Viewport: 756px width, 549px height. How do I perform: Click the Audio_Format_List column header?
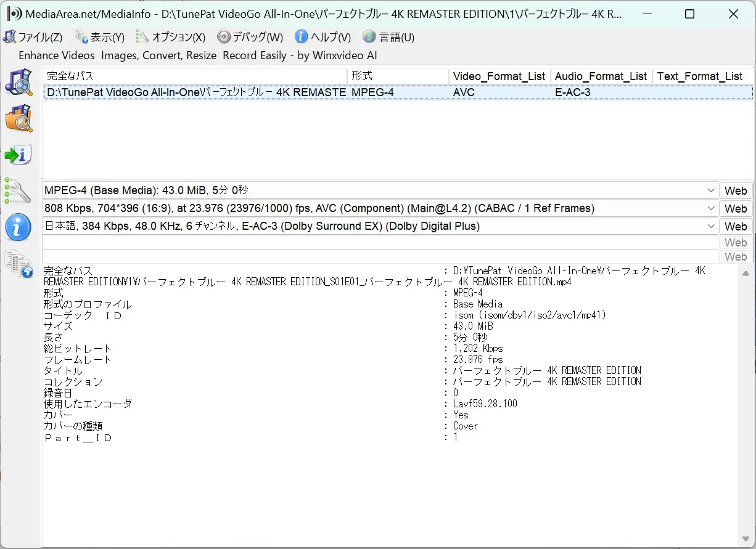(601, 76)
